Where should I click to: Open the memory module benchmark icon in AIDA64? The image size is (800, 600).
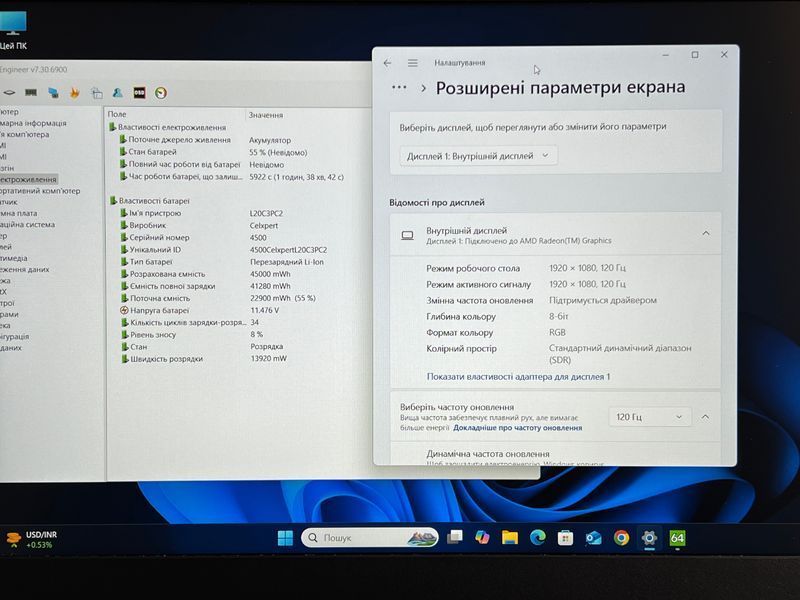[31, 93]
